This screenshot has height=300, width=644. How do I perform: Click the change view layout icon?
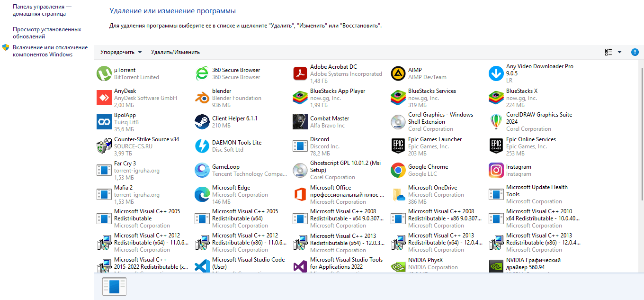click(608, 52)
